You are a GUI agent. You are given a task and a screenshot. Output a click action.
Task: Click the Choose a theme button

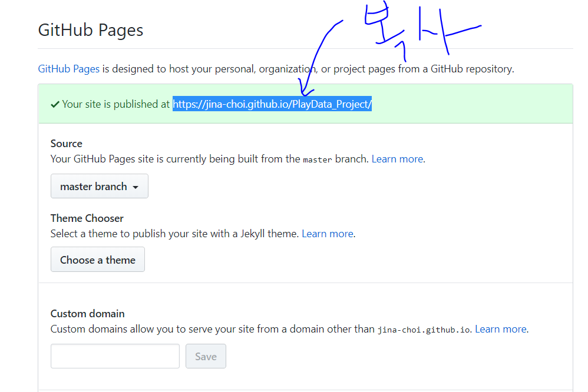click(x=97, y=260)
